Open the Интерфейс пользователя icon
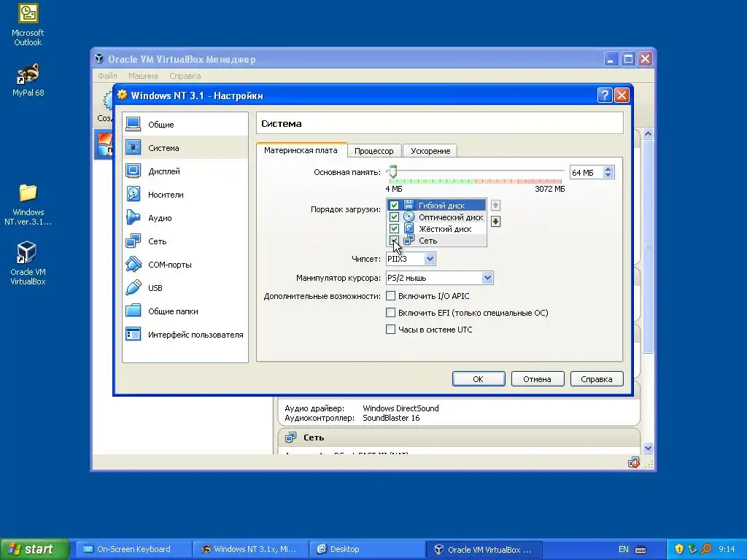 coord(133,334)
